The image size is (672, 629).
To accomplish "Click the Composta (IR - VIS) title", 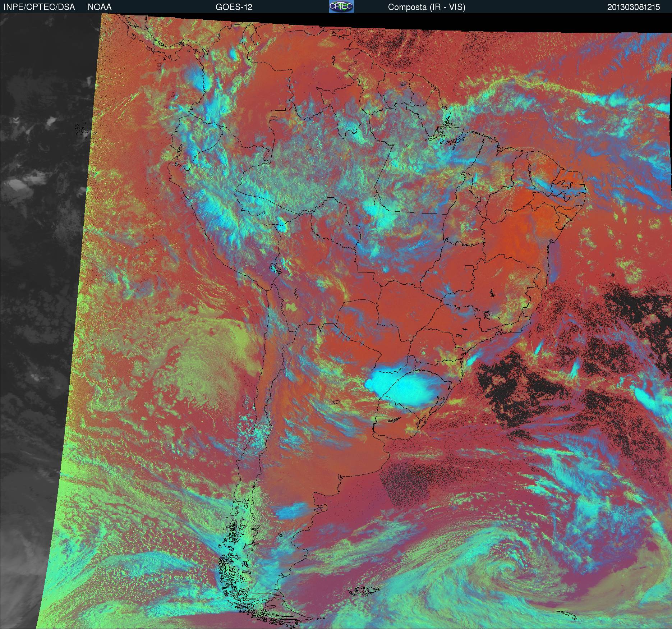I will (x=427, y=7).
